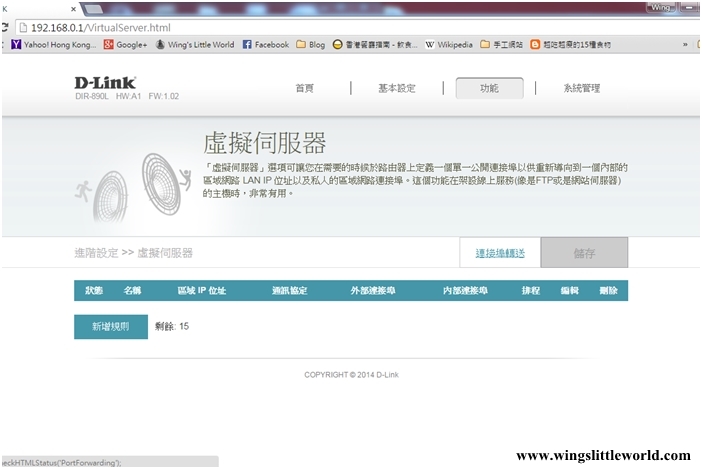Open the Blogger bookmark with orange icon
Screen dimensions: 702x469
tap(571, 45)
